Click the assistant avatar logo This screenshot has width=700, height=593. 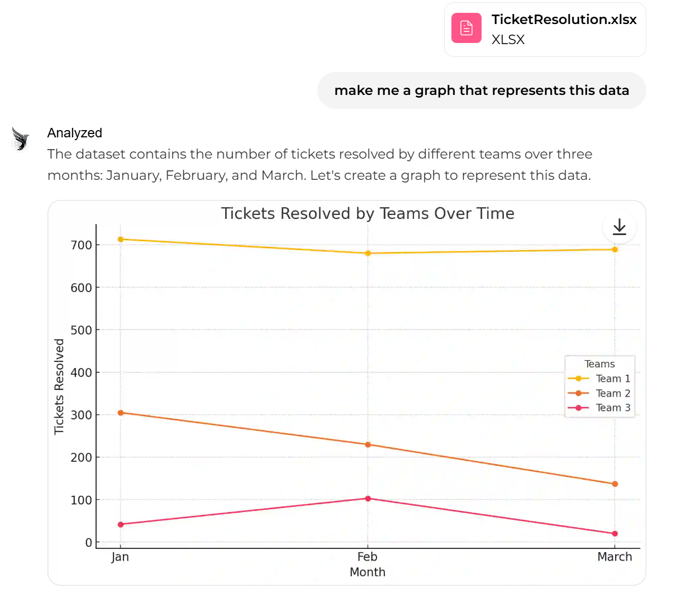point(20,138)
